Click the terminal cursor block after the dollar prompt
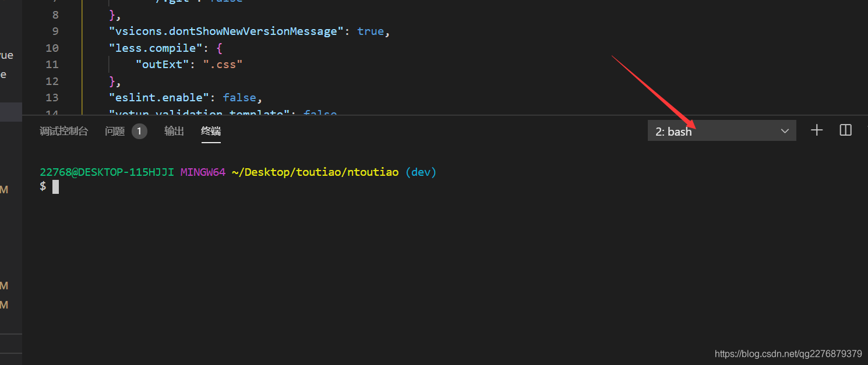The height and width of the screenshot is (365, 868). (x=56, y=186)
